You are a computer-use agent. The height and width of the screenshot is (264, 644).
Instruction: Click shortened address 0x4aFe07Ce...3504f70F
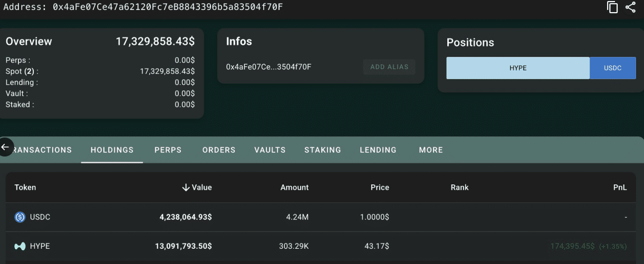pyautogui.click(x=268, y=67)
